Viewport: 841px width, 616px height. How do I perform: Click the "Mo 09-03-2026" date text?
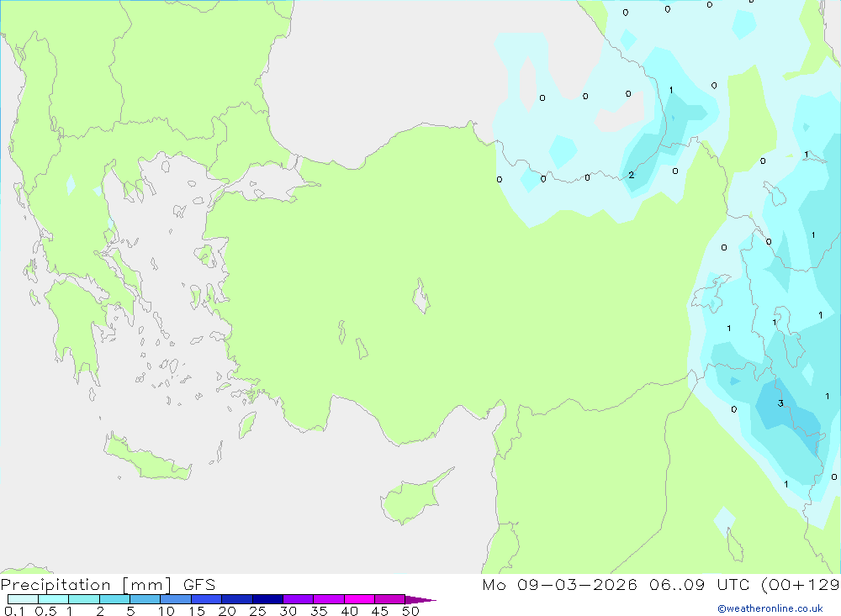[559, 585]
